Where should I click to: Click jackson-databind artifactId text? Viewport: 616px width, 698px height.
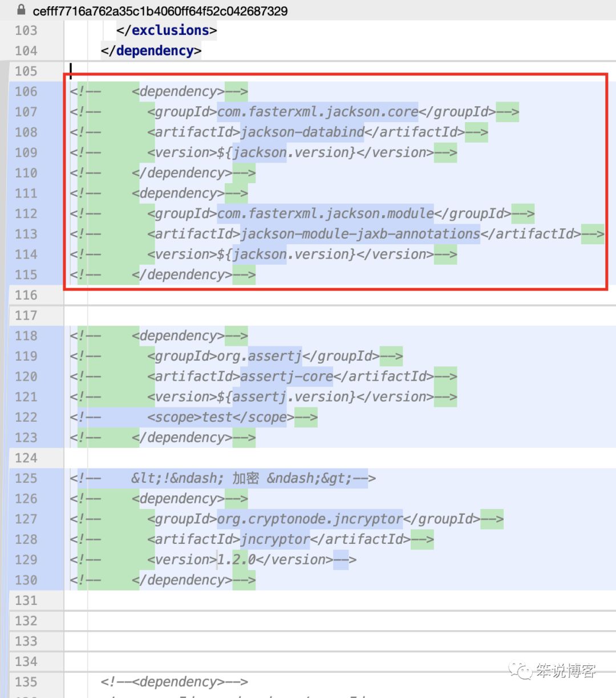pos(302,132)
